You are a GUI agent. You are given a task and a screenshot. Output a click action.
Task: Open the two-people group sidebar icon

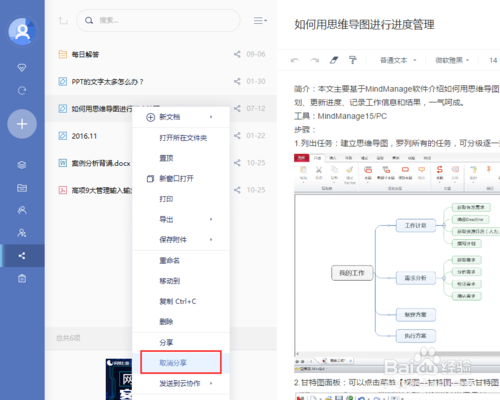point(22,210)
